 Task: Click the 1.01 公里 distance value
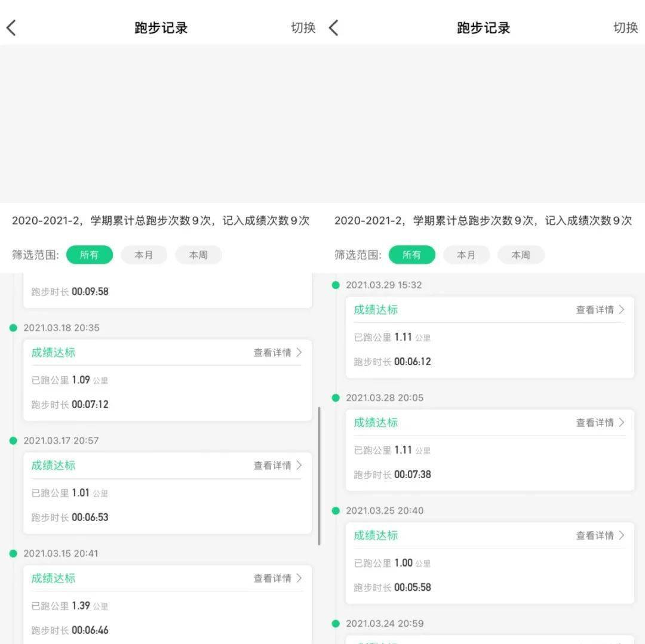click(x=90, y=493)
